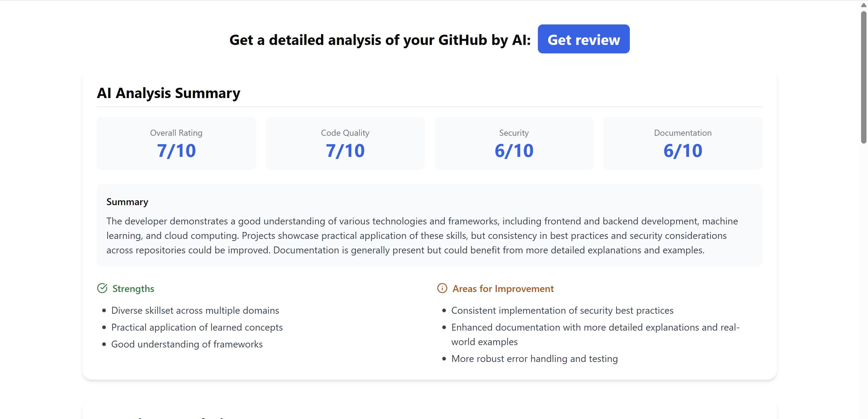Click the Security 6/10 score card
This screenshot has width=868, height=419.
[514, 143]
